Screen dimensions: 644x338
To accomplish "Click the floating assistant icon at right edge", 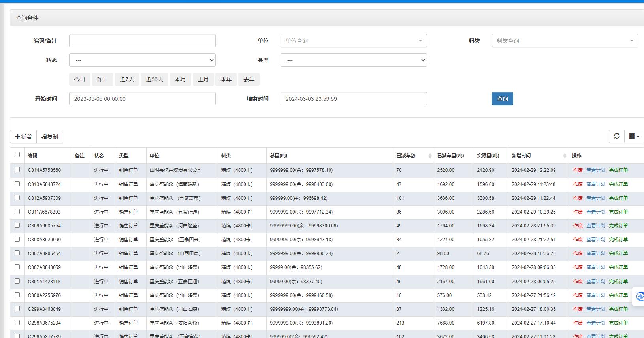I will (x=639, y=296).
